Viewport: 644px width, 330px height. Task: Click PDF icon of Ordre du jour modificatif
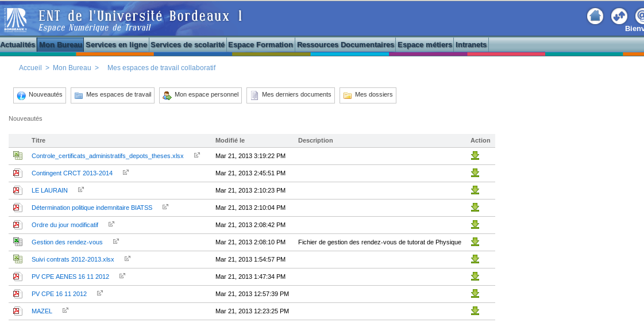coord(18,225)
